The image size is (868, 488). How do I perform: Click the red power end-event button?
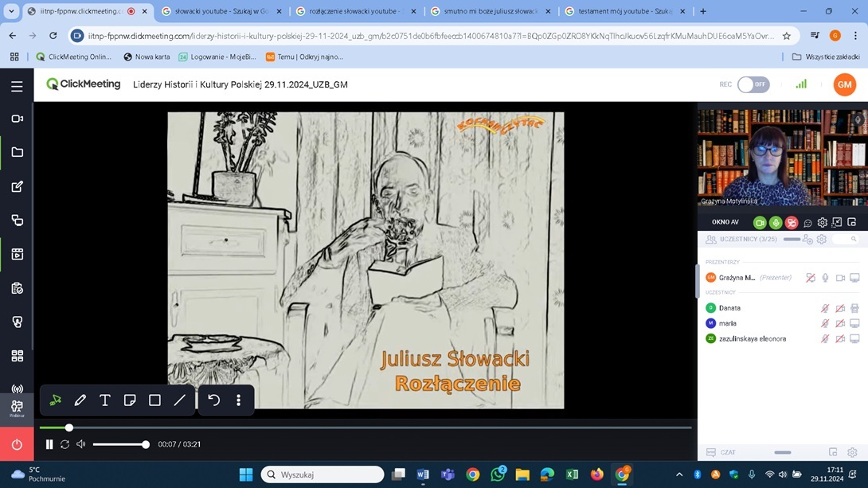pos(17,444)
